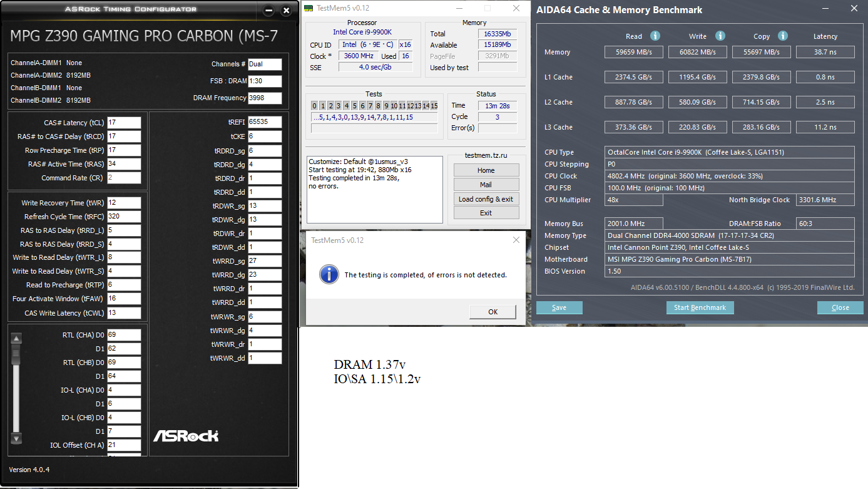Click the Read to Precharge (tRTP) field
The image size is (868, 489).
pos(124,285)
